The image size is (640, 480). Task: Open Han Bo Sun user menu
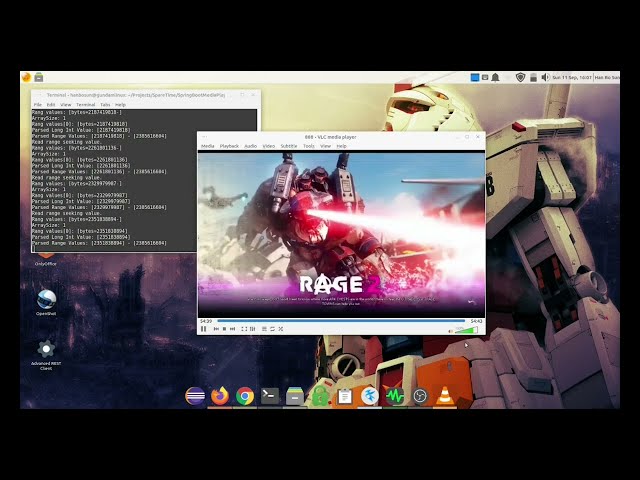(607, 77)
